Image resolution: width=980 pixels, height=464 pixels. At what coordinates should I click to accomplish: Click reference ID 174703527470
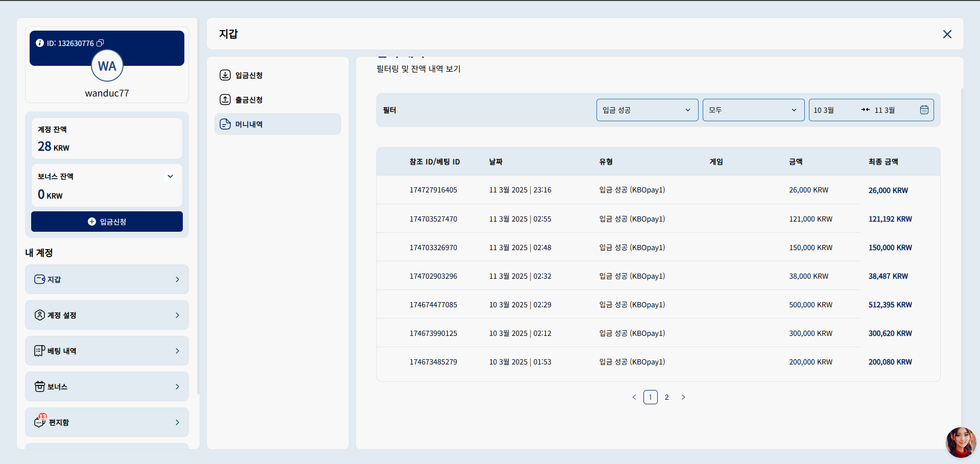coord(433,219)
